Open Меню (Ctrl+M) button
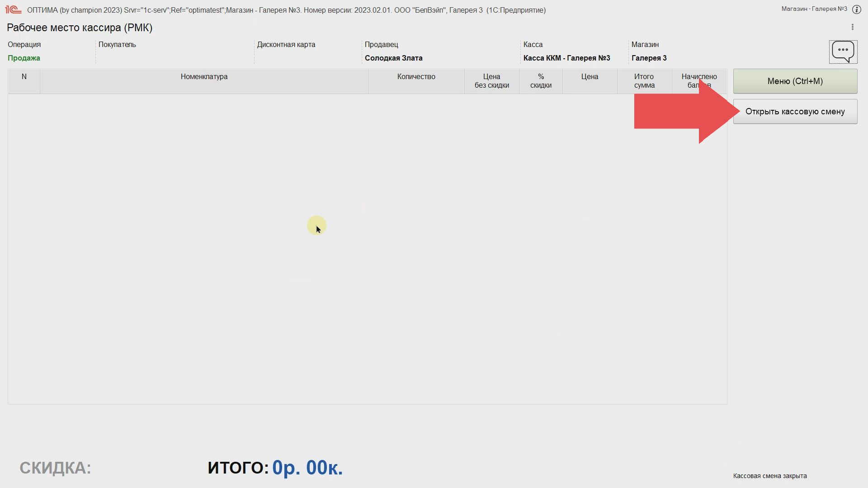This screenshot has height=488, width=868. pos(795,81)
